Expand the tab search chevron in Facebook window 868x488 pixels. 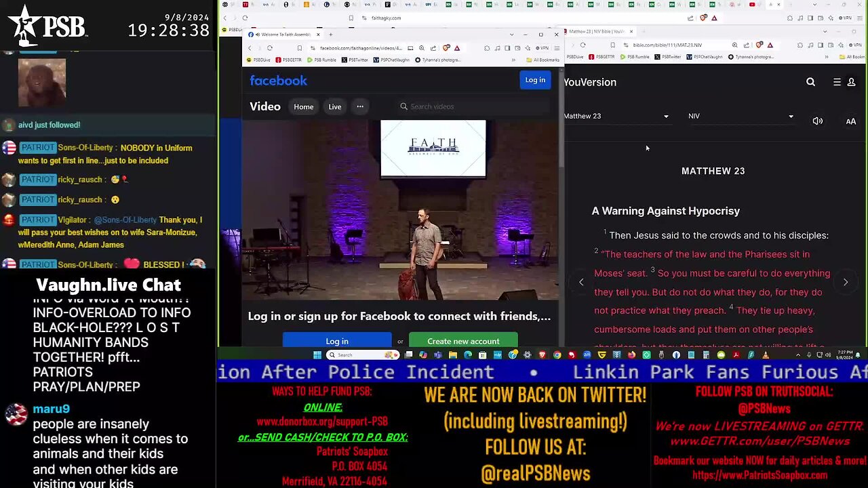[x=511, y=35]
